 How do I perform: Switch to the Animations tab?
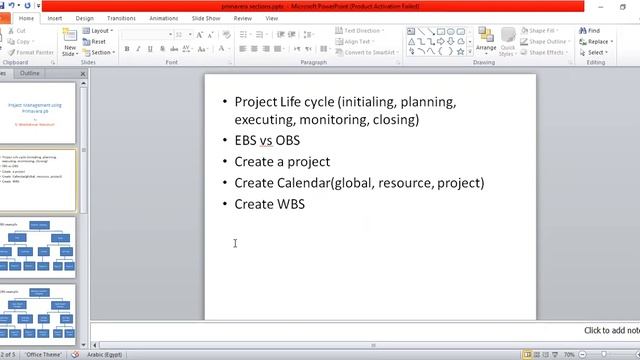164,18
